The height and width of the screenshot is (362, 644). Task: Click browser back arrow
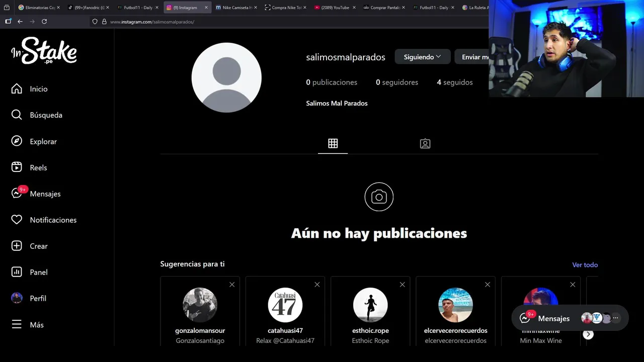[20, 22]
